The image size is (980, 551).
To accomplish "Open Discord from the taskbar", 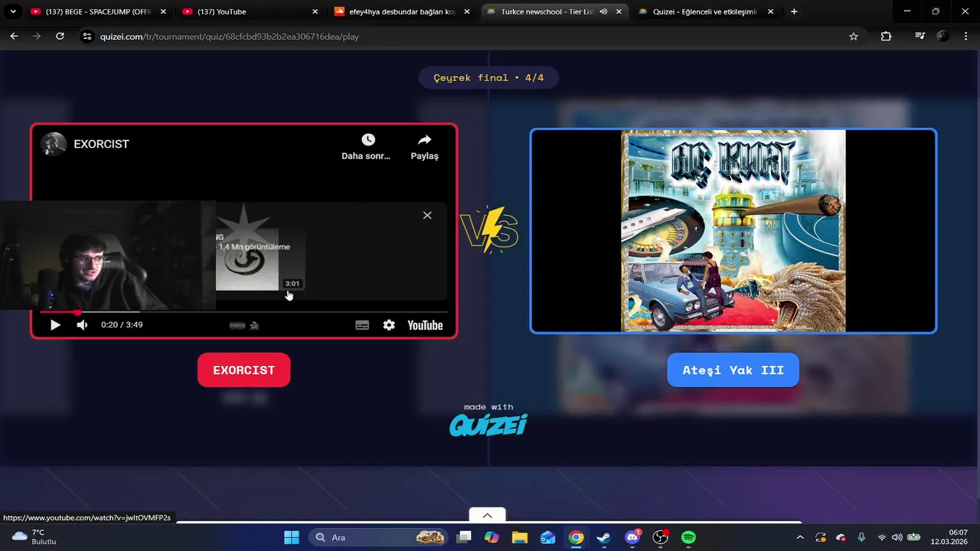I will coord(632,537).
